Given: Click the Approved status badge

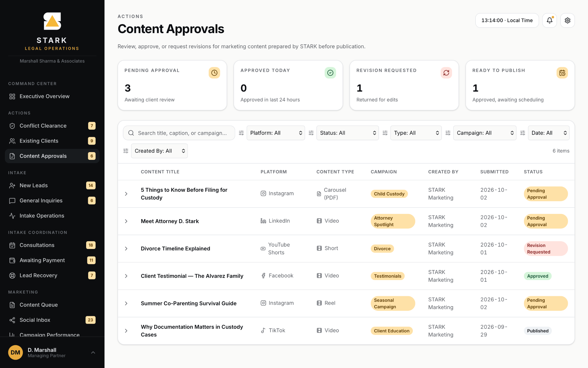Looking at the screenshot, I should pyautogui.click(x=537, y=276).
